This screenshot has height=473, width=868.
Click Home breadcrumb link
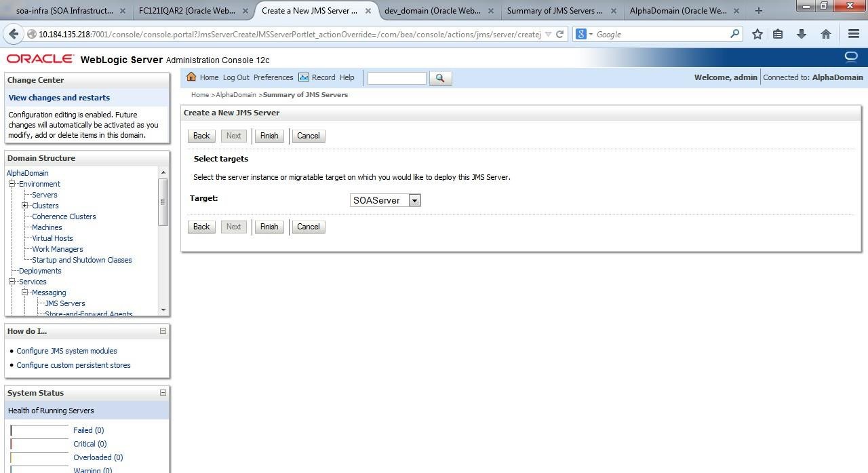(x=200, y=95)
